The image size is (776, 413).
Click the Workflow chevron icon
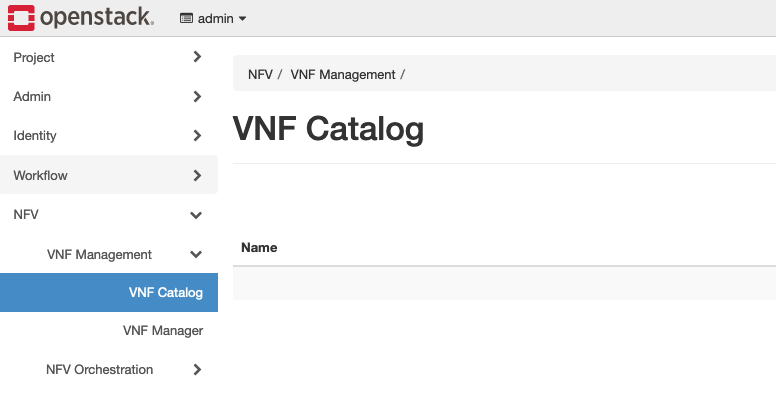[x=197, y=176]
